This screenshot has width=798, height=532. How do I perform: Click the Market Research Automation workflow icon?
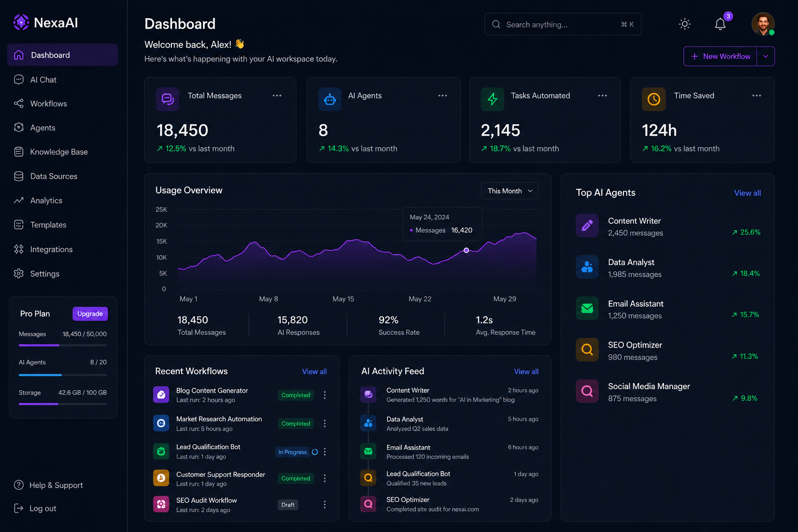pyautogui.click(x=161, y=423)
